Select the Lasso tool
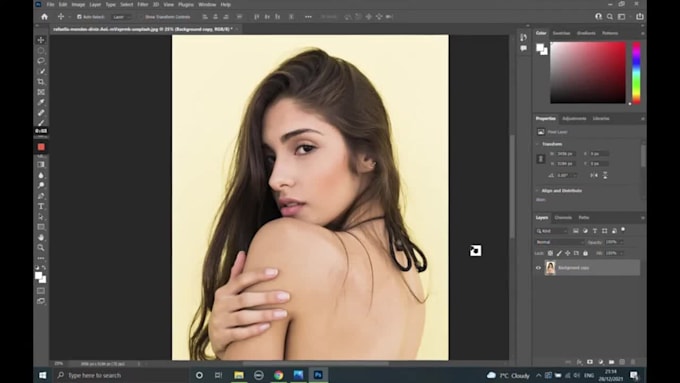The width and height of the screenshot is (680, 383). pos(41,61)
